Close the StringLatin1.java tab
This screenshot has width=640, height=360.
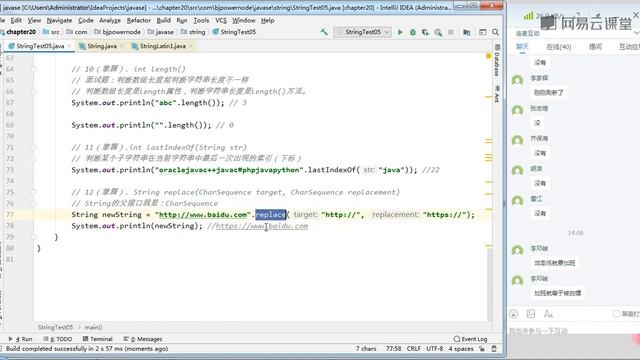click(x=190, y=46)
